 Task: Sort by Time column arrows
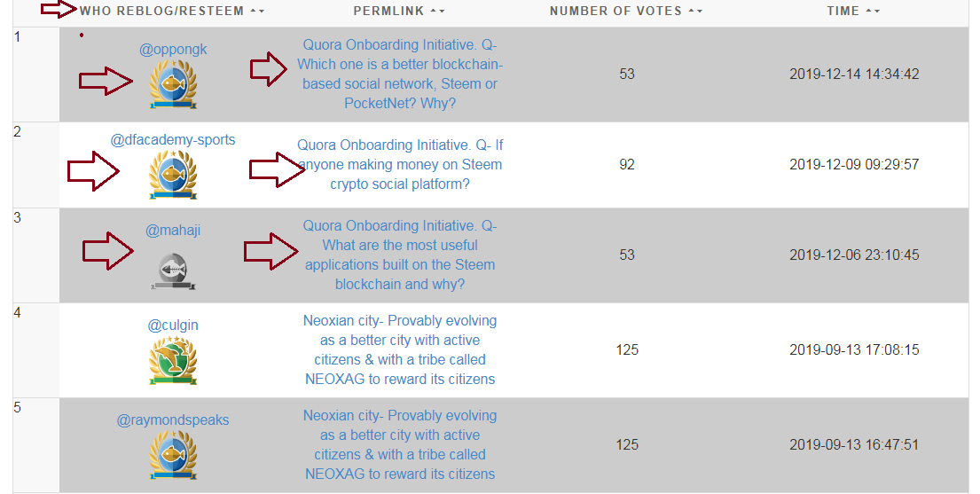(873, 12)
